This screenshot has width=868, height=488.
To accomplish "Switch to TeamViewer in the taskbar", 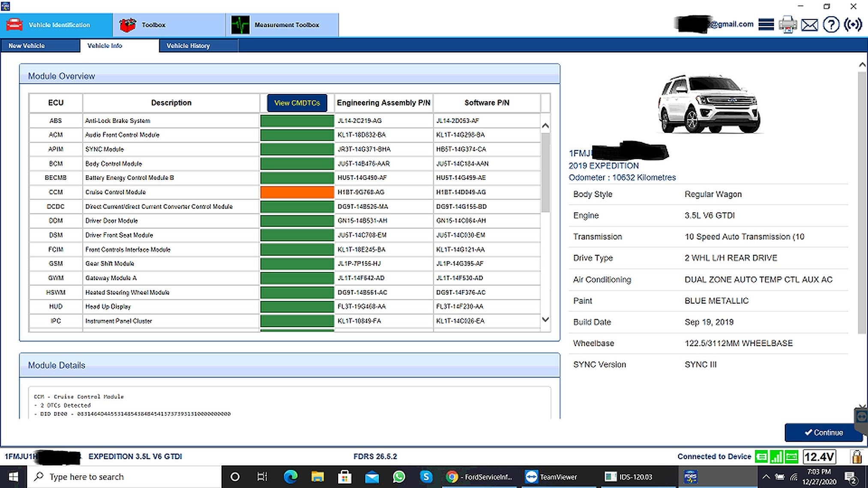I will pos(559,477).
